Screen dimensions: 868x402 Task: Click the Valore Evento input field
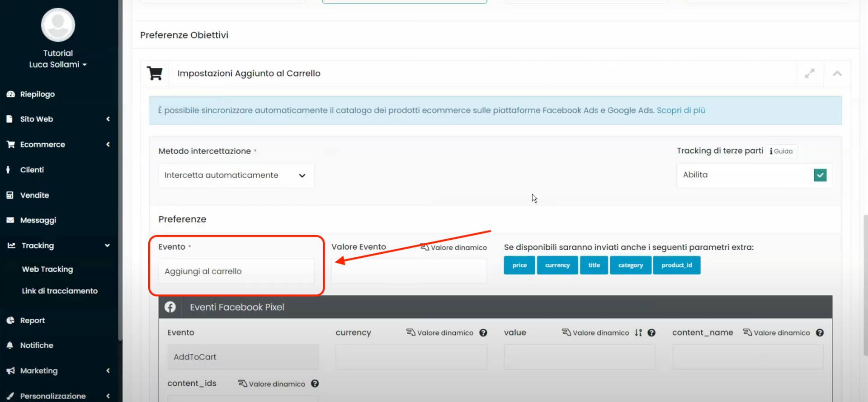409,271
